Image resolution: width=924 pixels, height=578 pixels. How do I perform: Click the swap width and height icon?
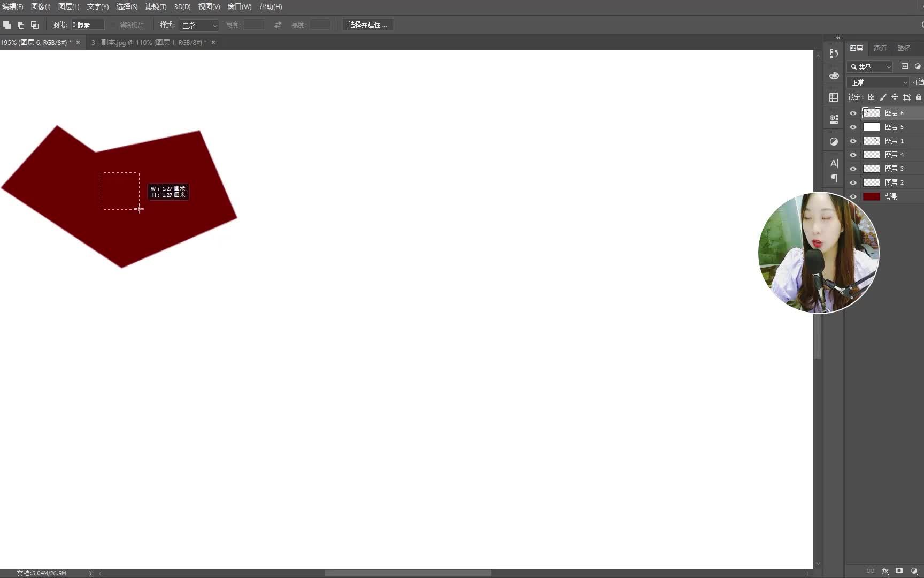(278, 25)
